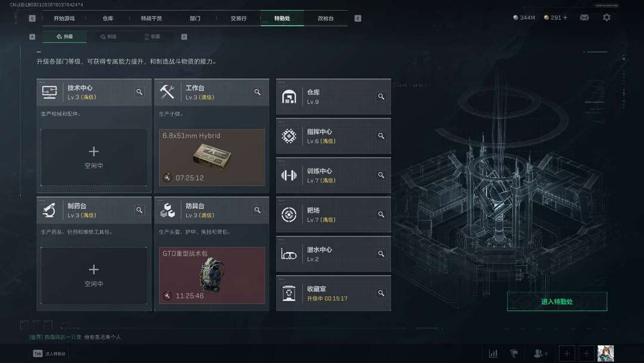The width and height of the screenshot is (644, 363).
Task: Open 6.8x51mm Hybrid production thumbnail
Action: pyautogui.click(x=212, y=158)
